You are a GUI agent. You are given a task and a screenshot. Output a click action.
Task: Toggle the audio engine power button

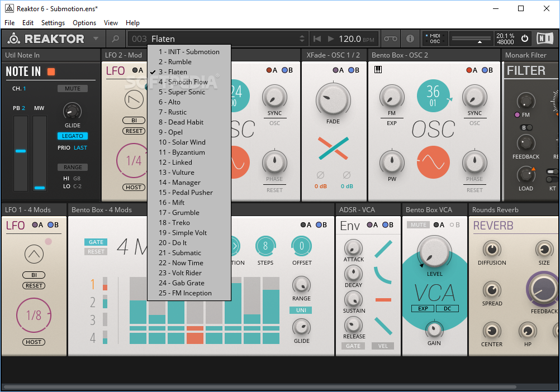coord(525,39)
